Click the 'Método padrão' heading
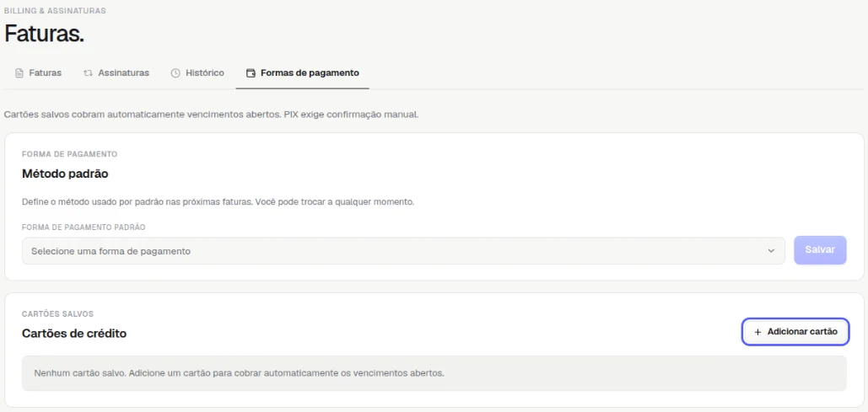Screen dimensions: 868x412 point(65,174)
